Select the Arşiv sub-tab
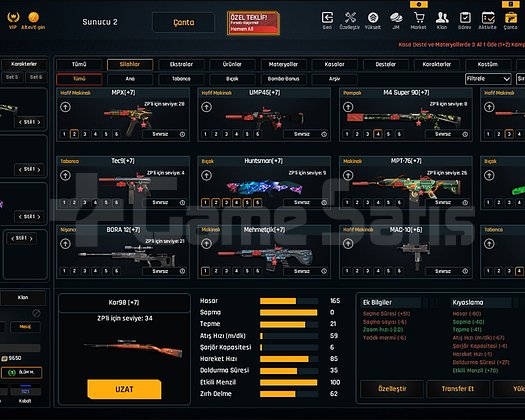The height and width of the screenshot is (420, 525). click(x=334, y=79)
